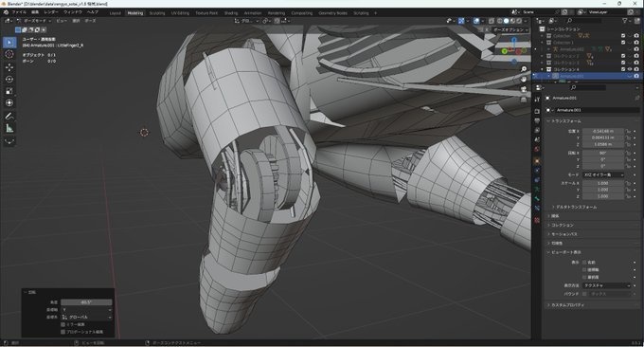Toggle the camera view viewport icon

524,89
